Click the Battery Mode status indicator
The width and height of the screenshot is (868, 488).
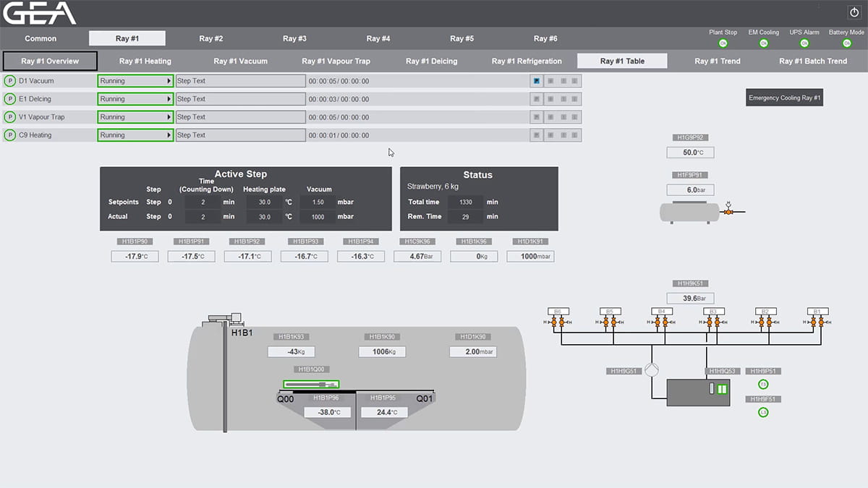846,43
